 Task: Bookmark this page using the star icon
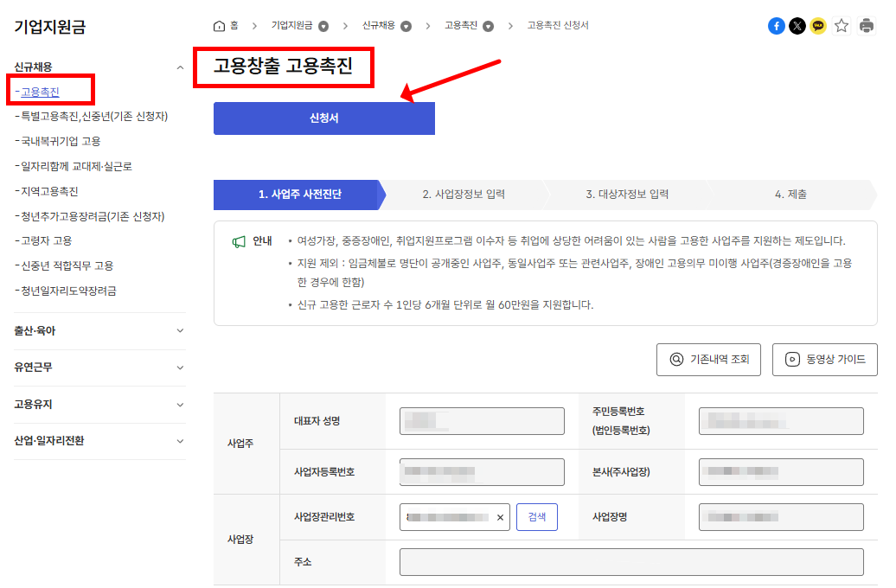coord(841,26)
